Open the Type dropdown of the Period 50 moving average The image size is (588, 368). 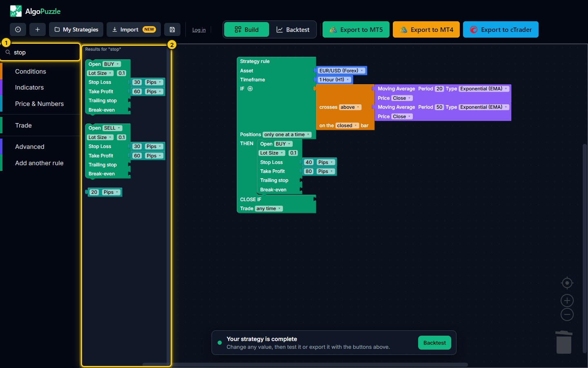(484, 107)
